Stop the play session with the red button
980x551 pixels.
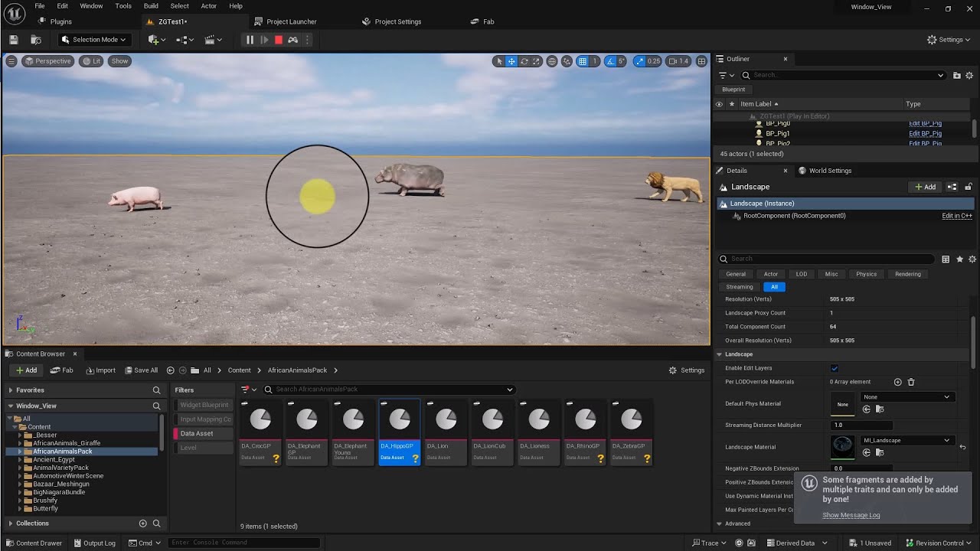(279, 40)
